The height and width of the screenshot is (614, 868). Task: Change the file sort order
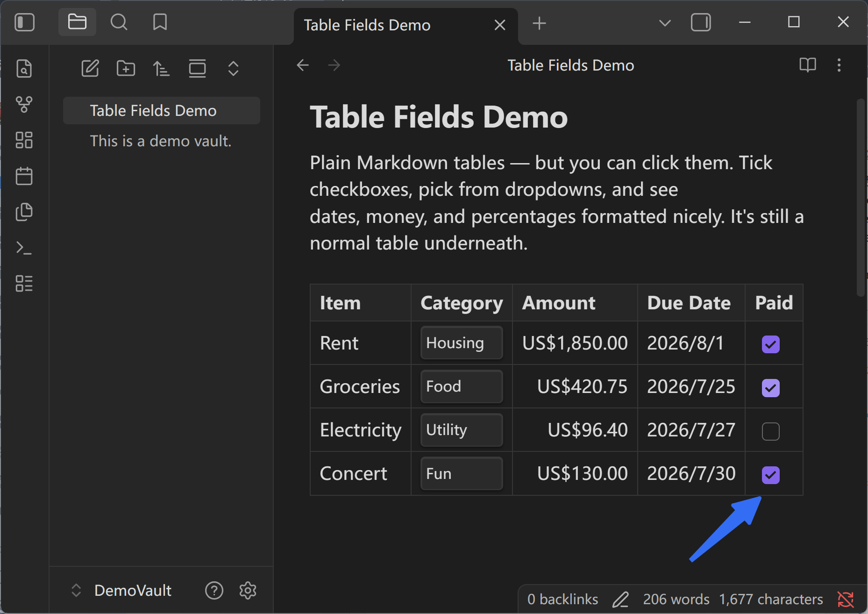click(161, 69)
